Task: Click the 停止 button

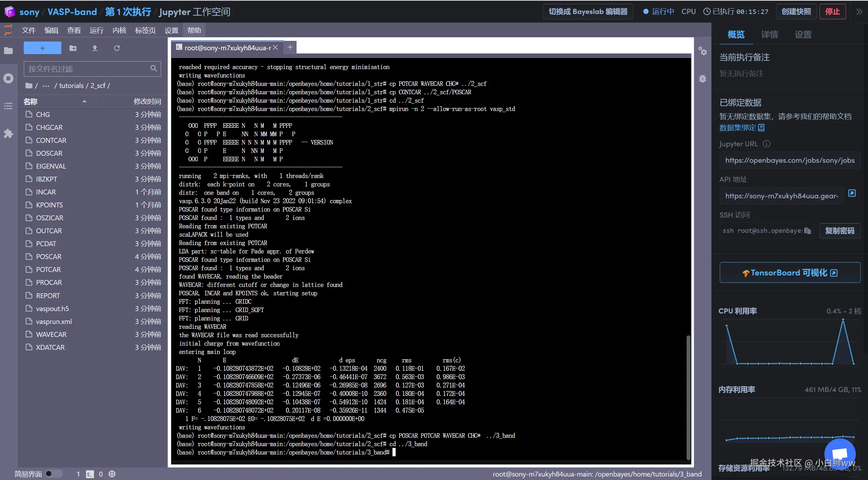Action: (832, 12)
